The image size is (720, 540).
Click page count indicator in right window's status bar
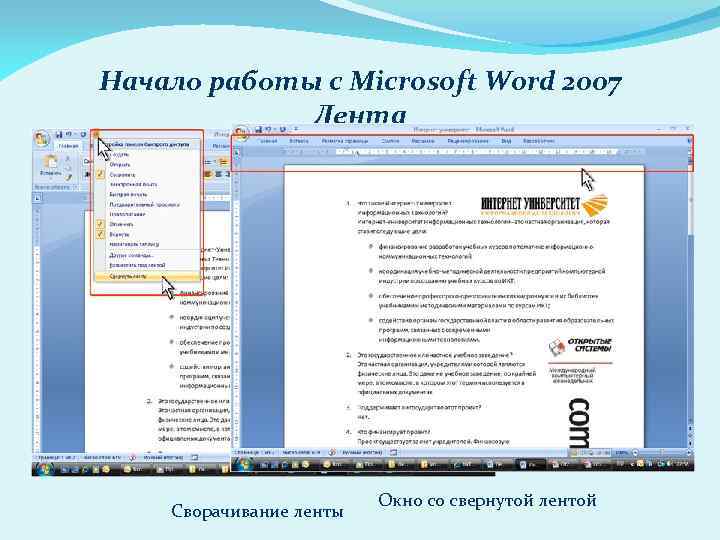[x=253, y=452]
